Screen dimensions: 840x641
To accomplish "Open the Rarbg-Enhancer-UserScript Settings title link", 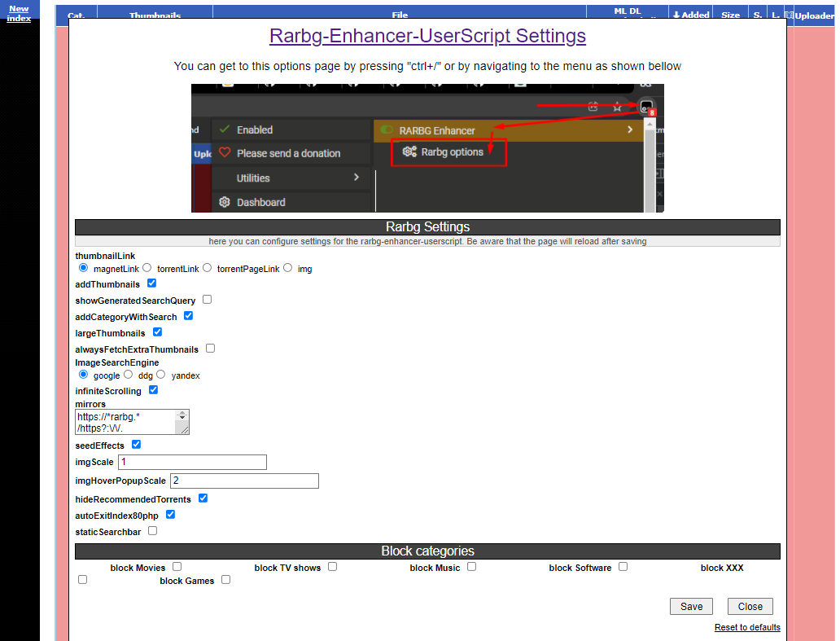I will click(427, 36).
